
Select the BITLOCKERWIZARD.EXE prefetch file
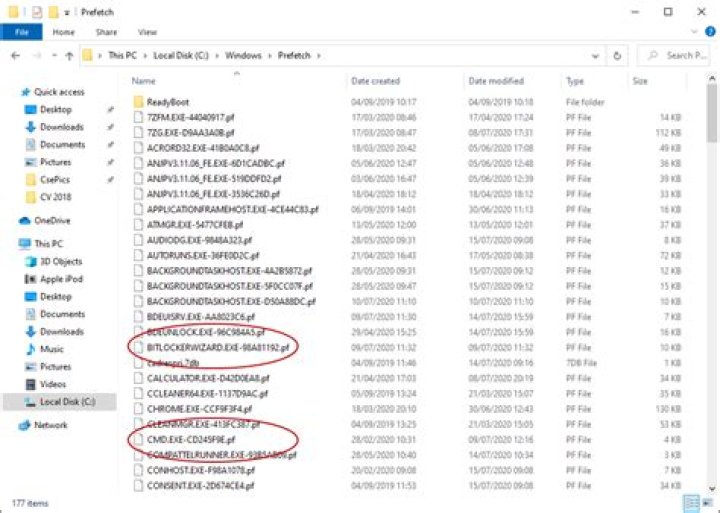(218, 347)
